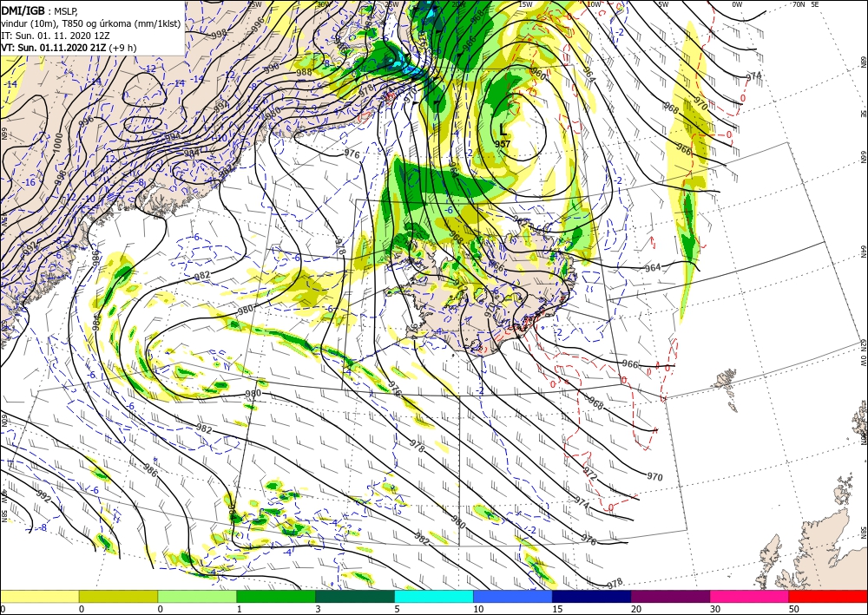This screenshot has width=868, height=615.
Task: Click the legend scale value '15'
Action: click(557, 609)
